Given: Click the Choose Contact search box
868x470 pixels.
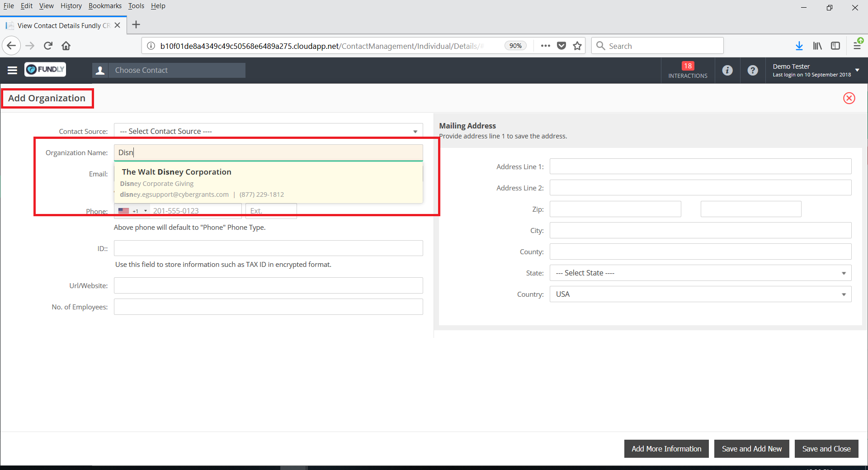Looking at the screenshot, I should (177, 70).
